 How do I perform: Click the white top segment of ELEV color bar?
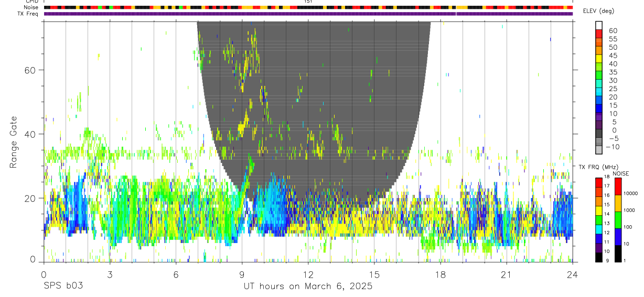(599, 25)
